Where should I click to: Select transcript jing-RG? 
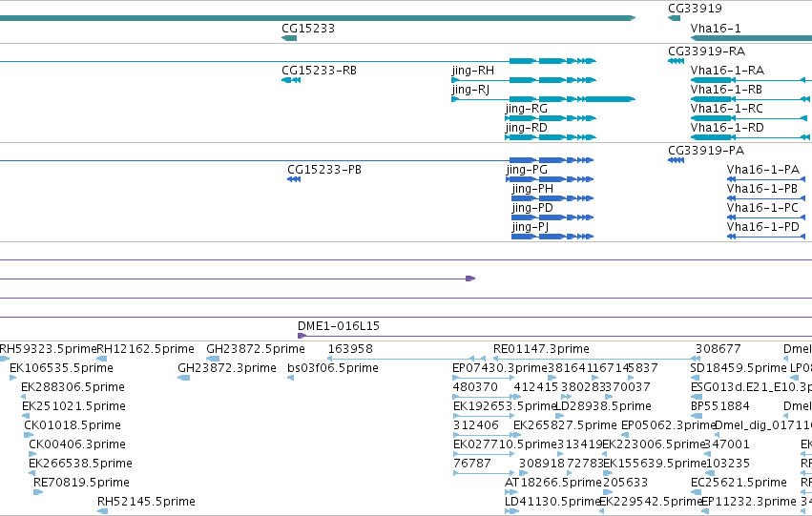[526, 109]
